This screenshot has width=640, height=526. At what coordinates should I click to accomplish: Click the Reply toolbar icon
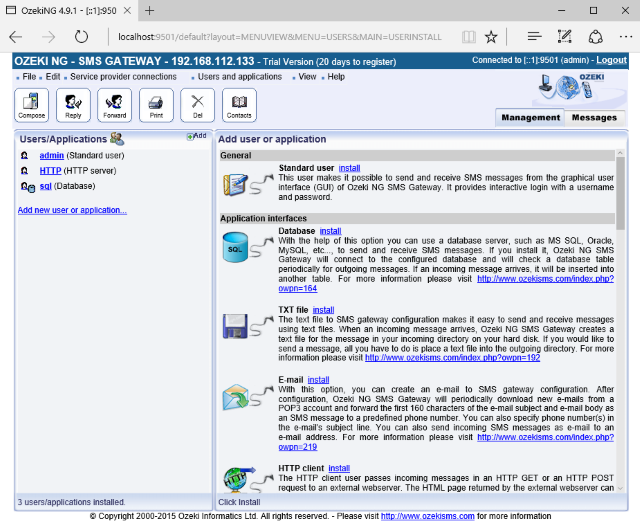click(x=73, y=105)
